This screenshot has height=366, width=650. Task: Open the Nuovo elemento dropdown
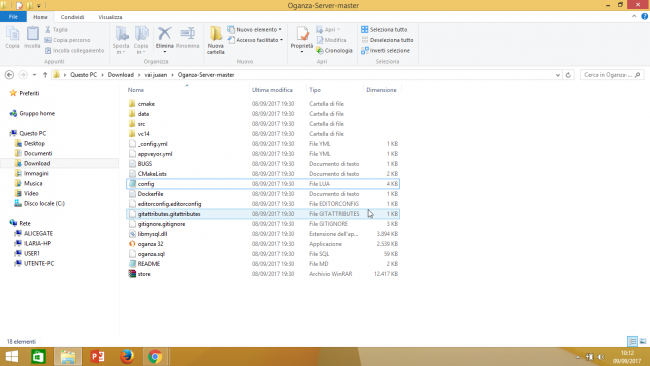(255, 29)
